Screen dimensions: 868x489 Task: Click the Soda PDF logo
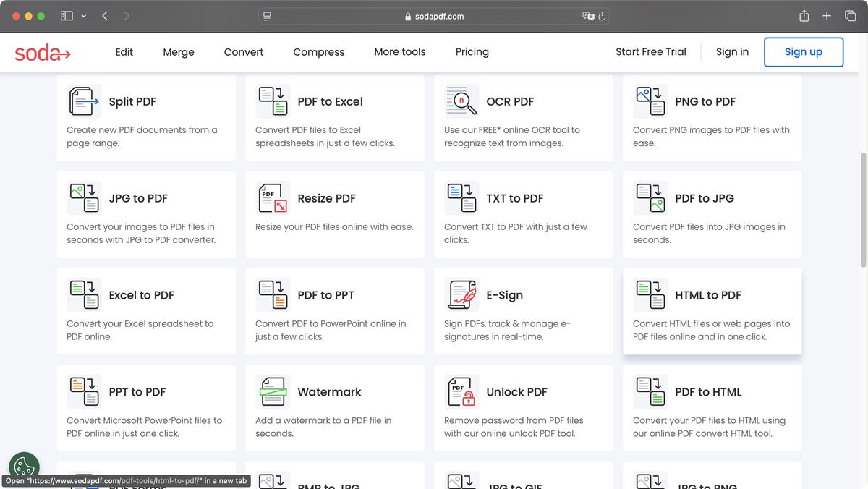coord(41,51)
